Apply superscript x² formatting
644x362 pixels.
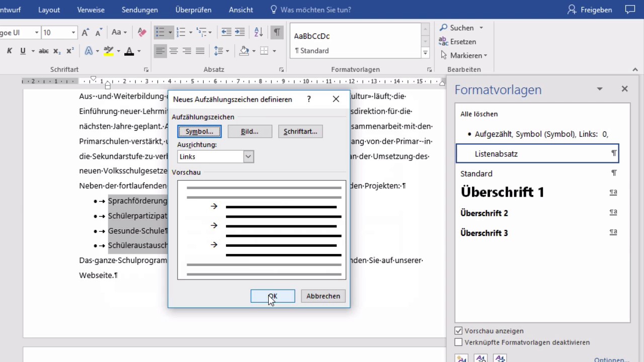[70, 51]
